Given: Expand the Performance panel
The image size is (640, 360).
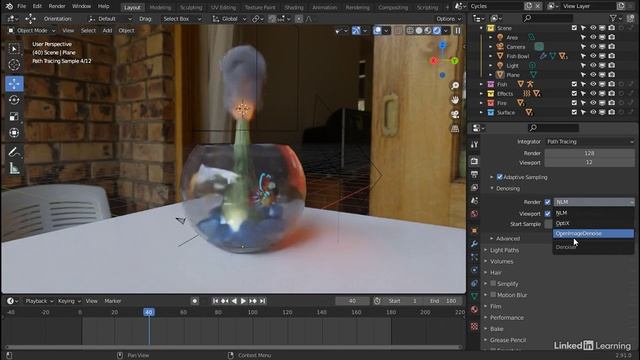Looking at the screenshot, I should click(507, 318).
